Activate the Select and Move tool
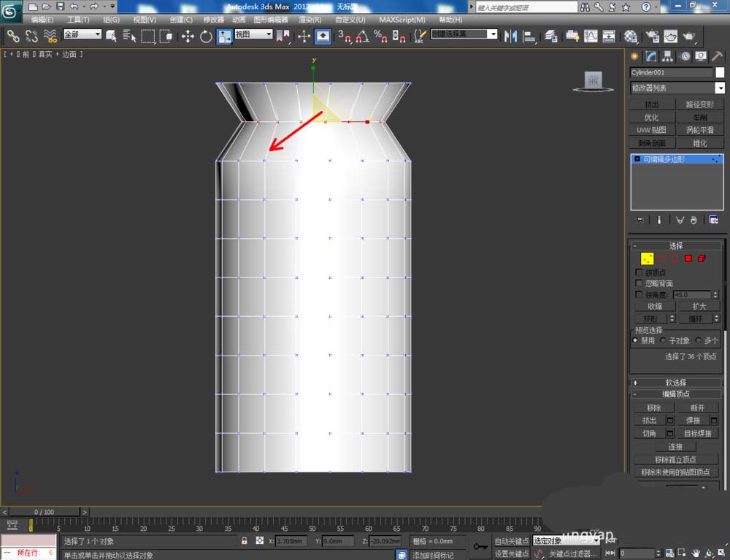Viewport: 730px width, 560px height. [188, 37]
